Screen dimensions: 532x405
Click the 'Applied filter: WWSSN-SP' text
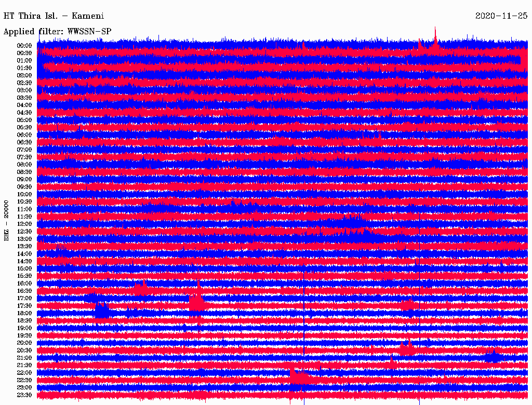click(57, 32)
